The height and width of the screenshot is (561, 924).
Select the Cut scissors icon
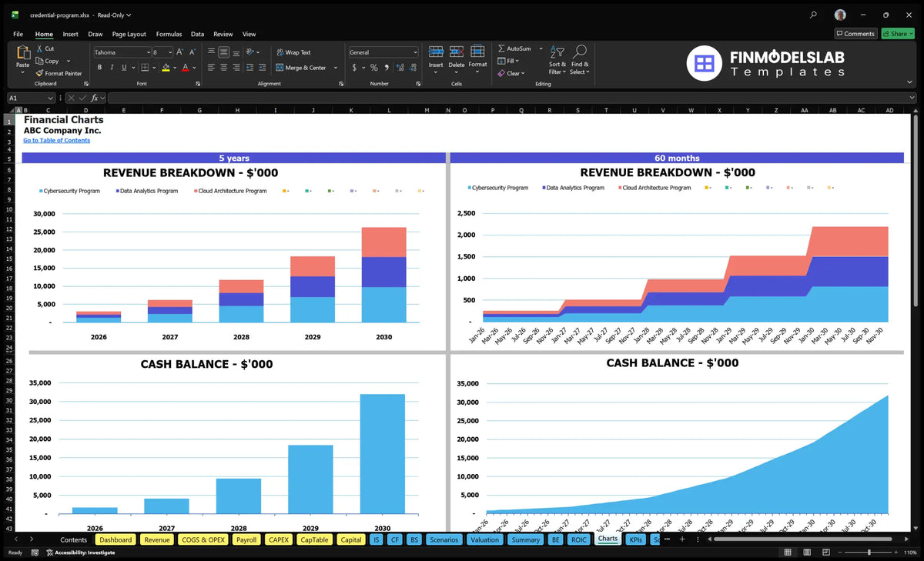click(39, 48)
